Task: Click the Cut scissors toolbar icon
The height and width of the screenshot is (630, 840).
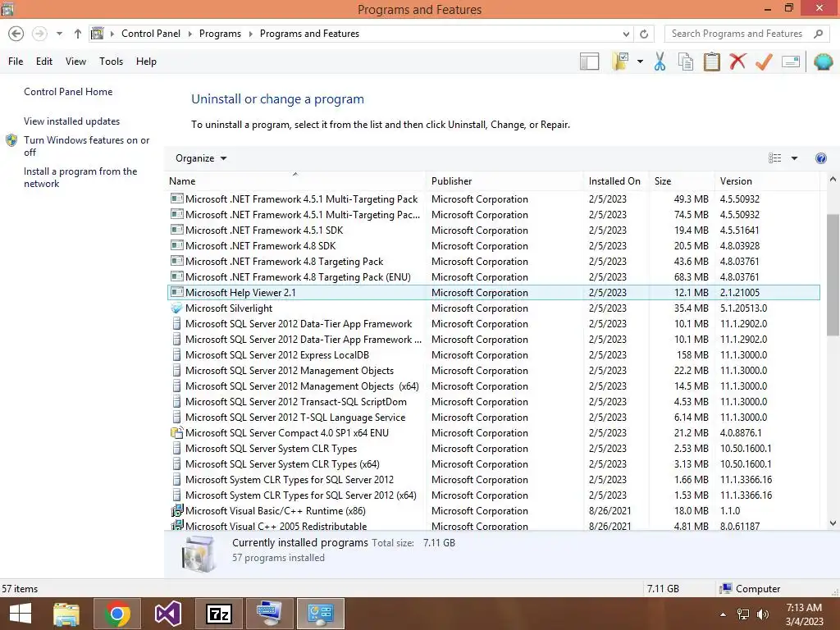Action: [660, 62]
